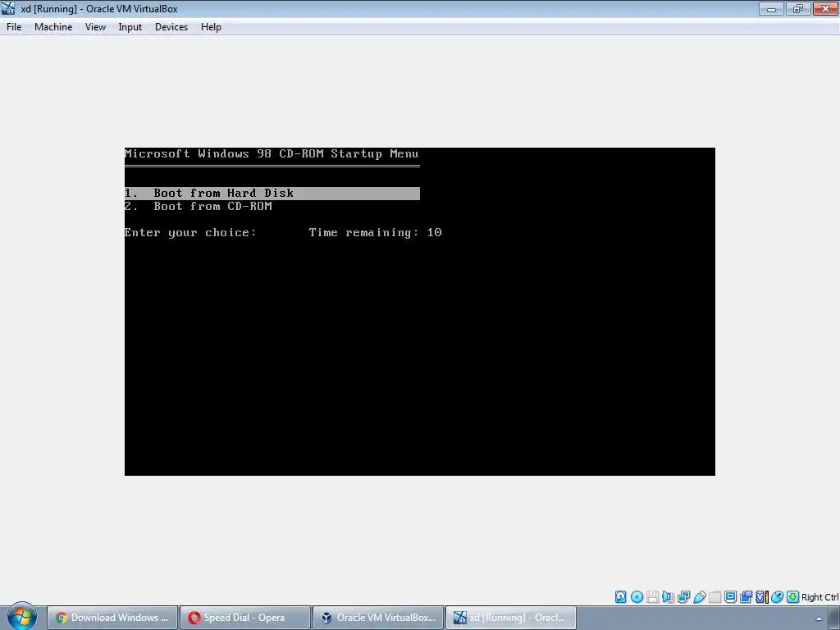This screenshot has height=630, width=840.
Task: Click the display monitor status icon
Action: point(730,597)
